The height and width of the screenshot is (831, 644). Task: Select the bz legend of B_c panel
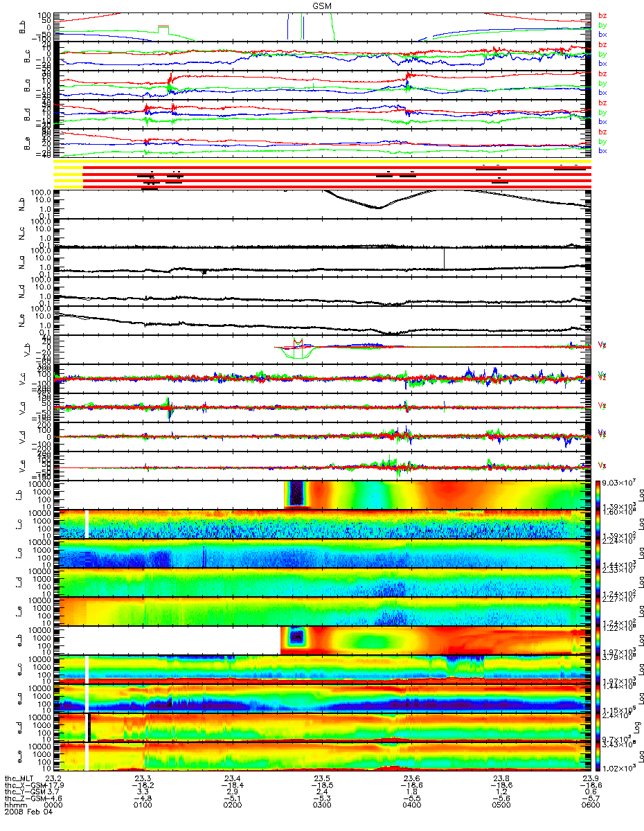coord(602,44)
